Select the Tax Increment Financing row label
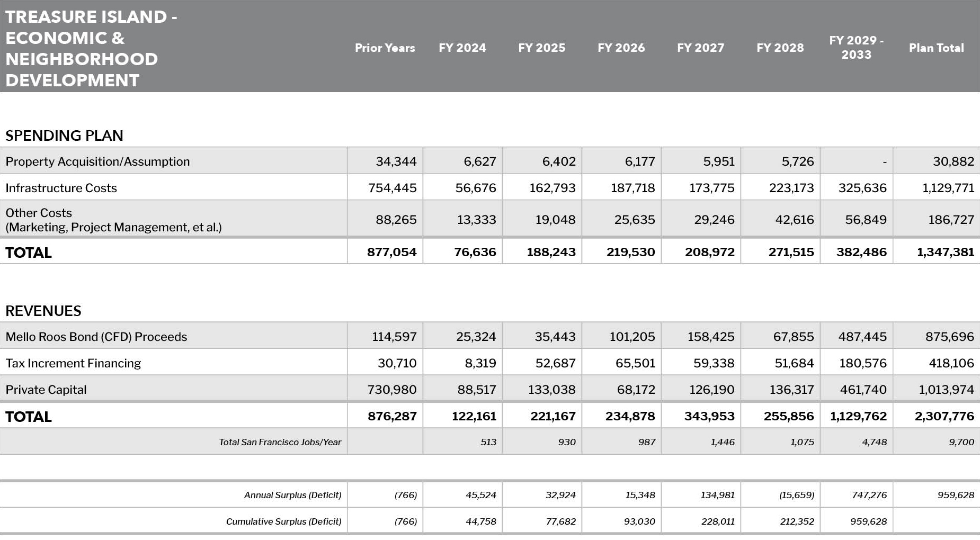The height and width of the screenshot is (540, 980). 73,363
